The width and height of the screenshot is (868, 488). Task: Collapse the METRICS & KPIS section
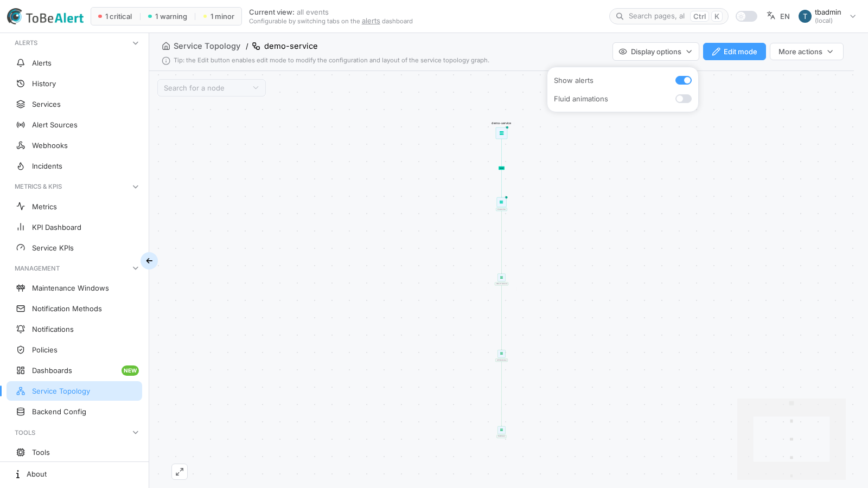pyautogui.click(x=136, y=187)
